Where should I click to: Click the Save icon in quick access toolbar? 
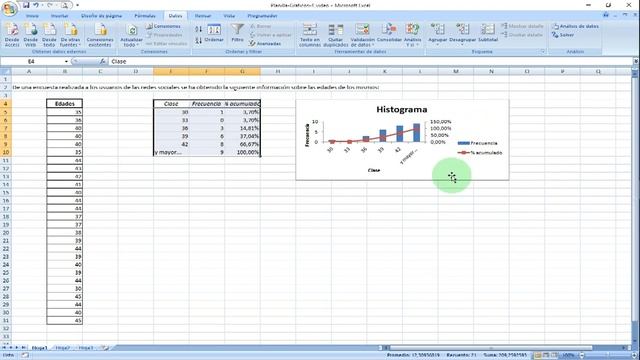[26, 5]
